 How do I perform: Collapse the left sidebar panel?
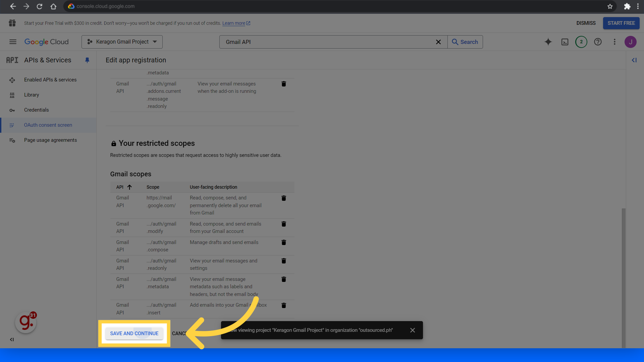click(x=12, y=340)
